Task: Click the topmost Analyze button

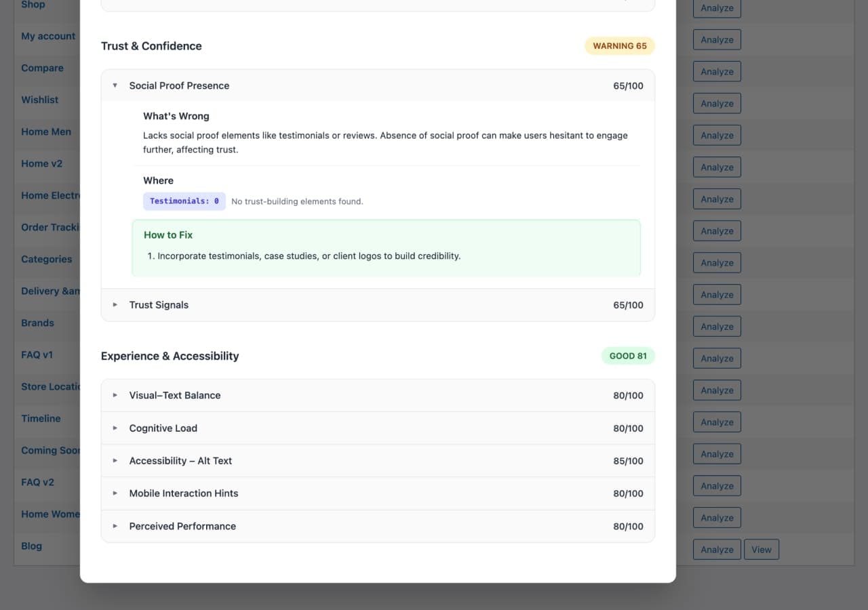Action: pyautogui.click(x=717, y=8)
